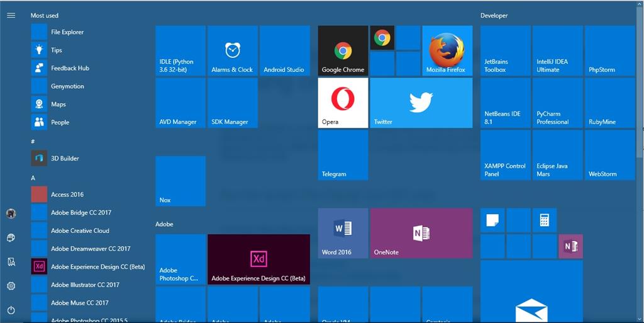This screenshot has width=644, height=323.
Task: Open the RubyMine tile
Action: 610,103
